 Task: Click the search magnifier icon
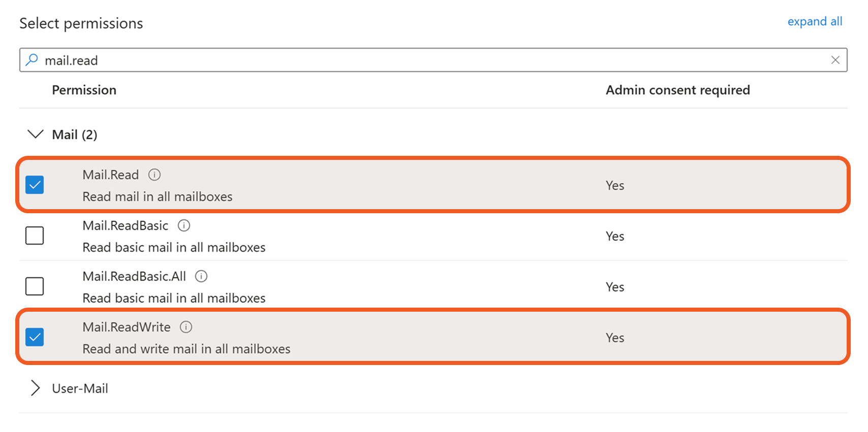[32, 60]
